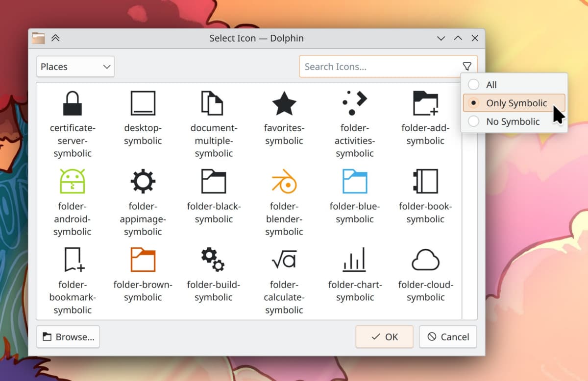Choose the folder-activities-symbolic icon
Screen dimensions: 588x381
pyautogui.click(x=355, y=103)
